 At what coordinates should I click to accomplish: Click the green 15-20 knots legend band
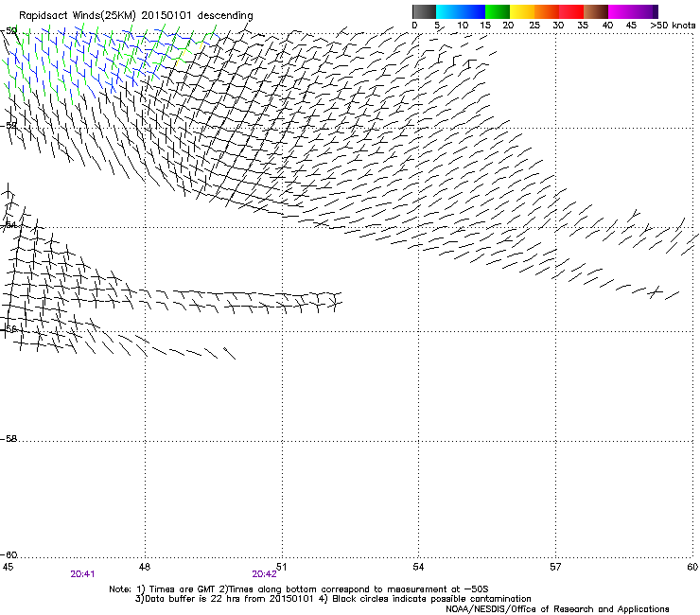click(x=498, y=11)
